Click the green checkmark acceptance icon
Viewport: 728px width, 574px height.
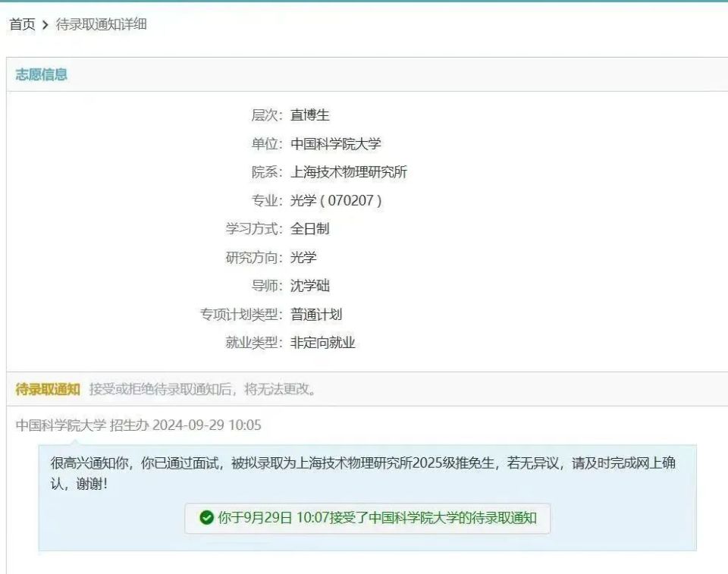(x=206, y=518)
